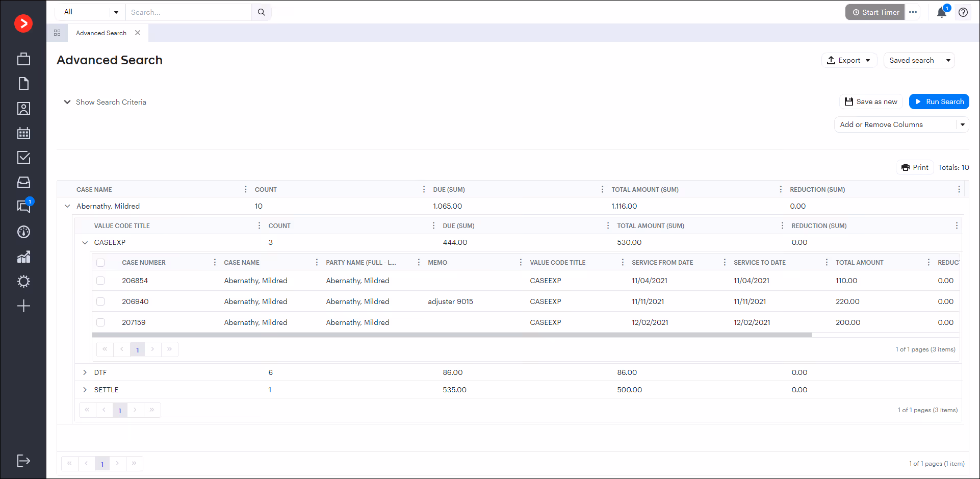Click the Start Timer button
The height and width of the screenshot is (479, 980).
click(875, 12)
